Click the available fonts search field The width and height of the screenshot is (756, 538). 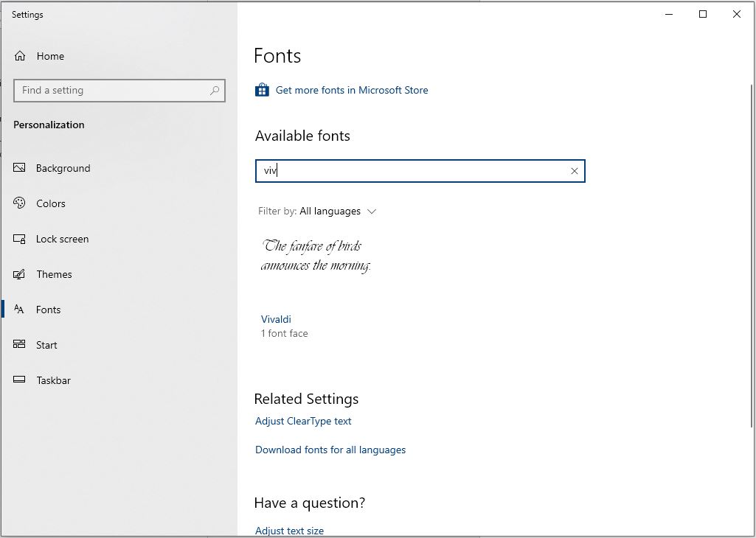(413, 171)
